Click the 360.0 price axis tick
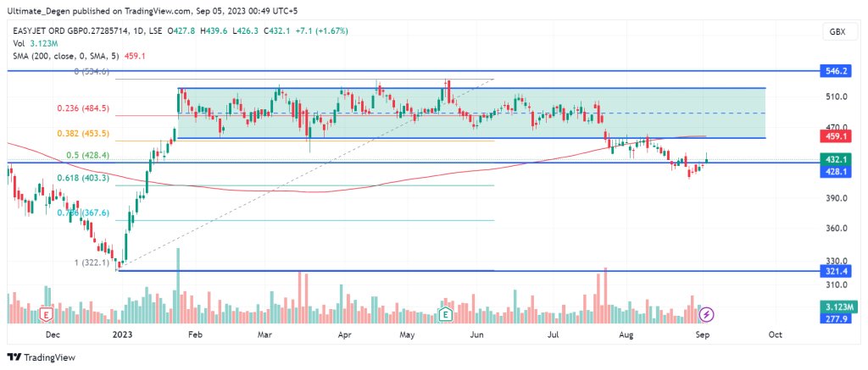The width and height of the screenshot is (868, 370). tap(837, 228)
